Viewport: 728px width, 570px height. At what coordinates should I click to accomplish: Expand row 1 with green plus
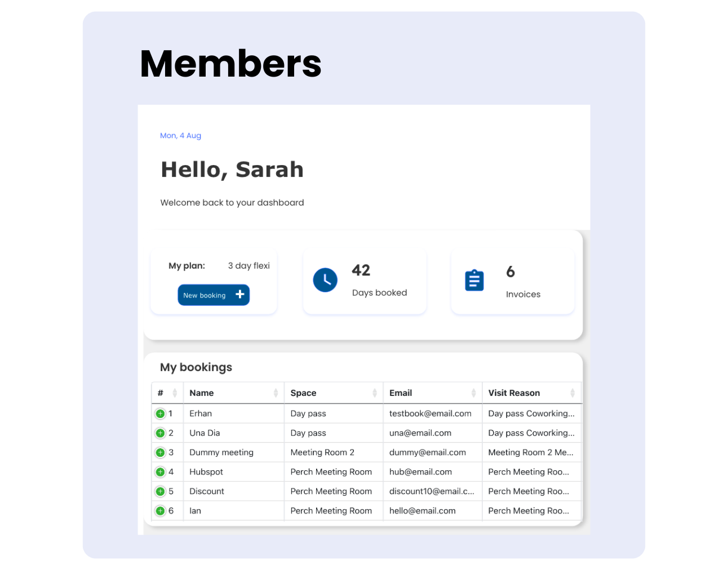click(160, 414)
